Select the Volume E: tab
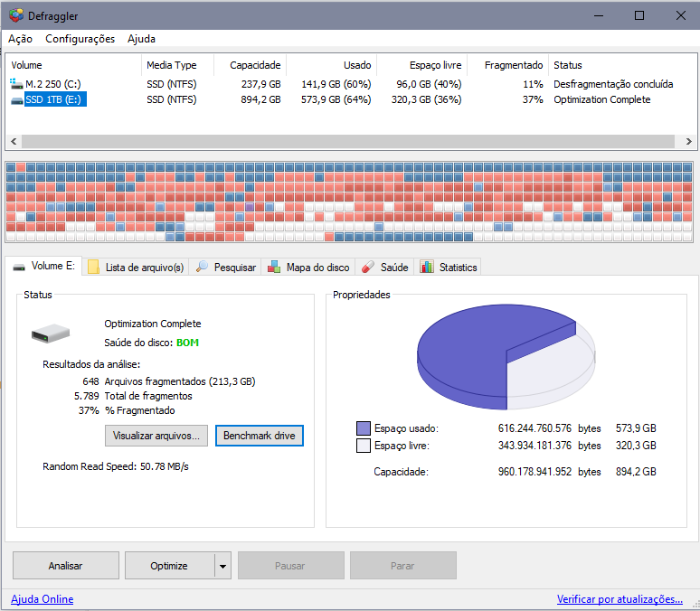This screenshot has width=700, height=611. [x=43, y=266]
